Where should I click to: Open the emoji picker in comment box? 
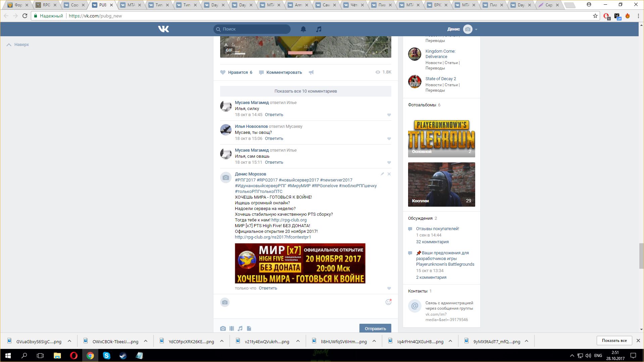388,302
